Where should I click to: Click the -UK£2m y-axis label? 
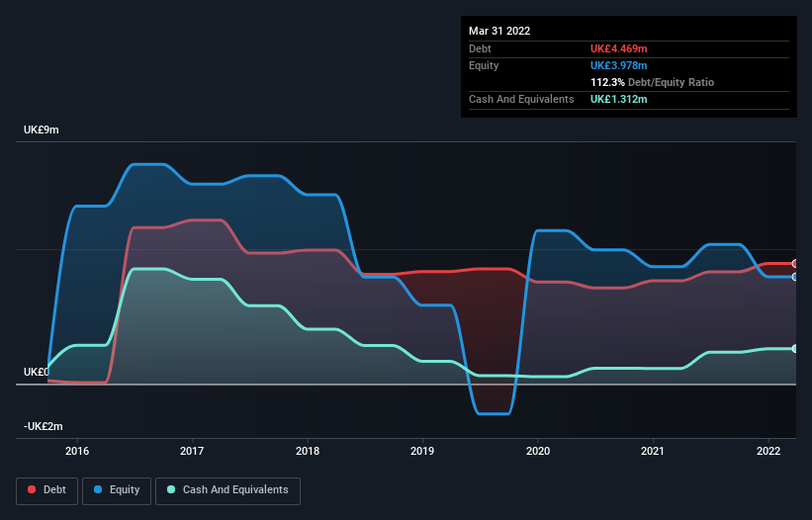point(43,426)
